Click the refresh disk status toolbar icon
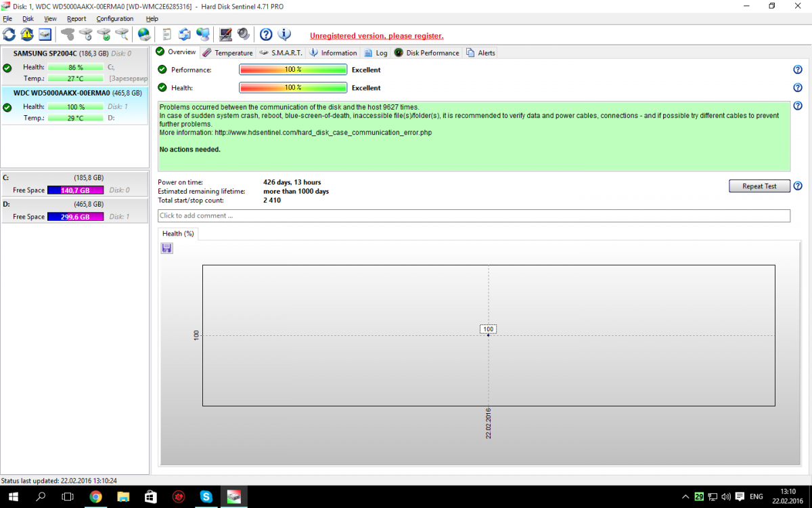The image size is (812, 508). coord(9,35)
